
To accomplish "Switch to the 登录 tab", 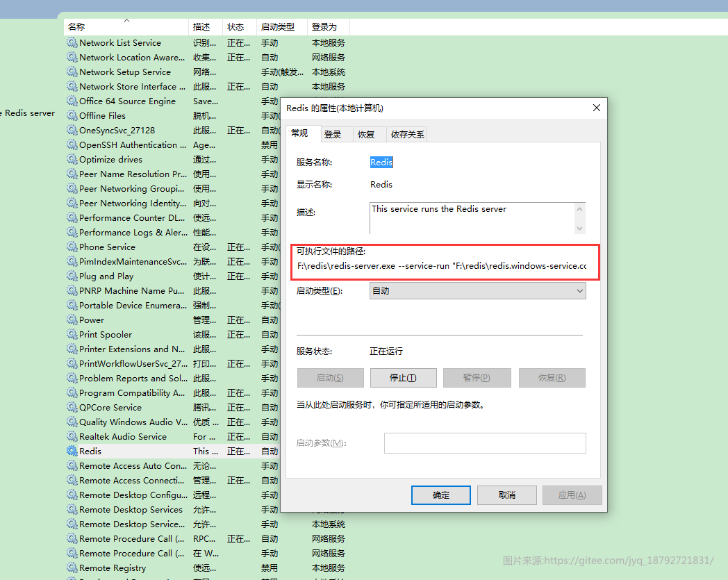I will pos(337,134).
